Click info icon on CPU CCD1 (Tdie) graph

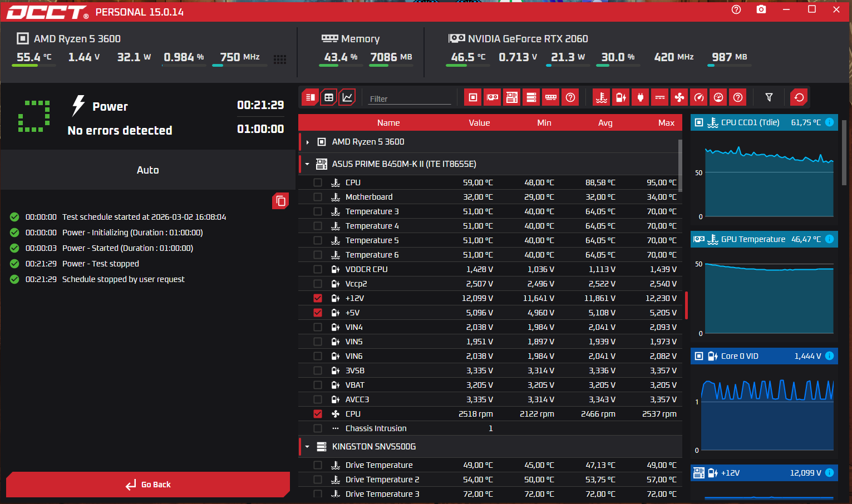(829, 122)
